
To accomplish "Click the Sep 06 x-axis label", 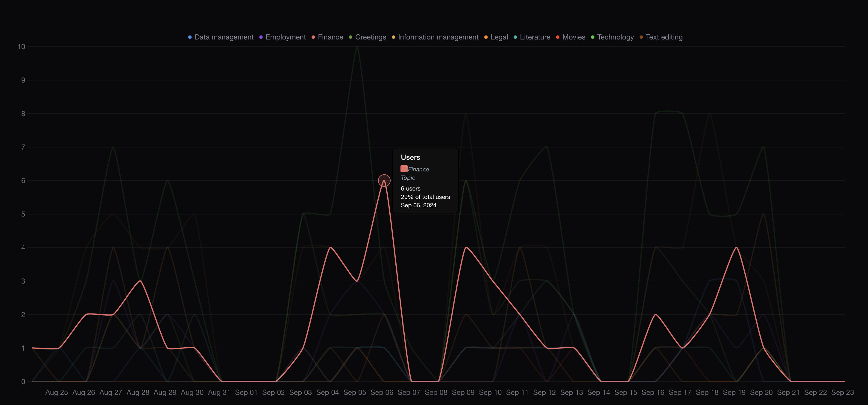I will (x=382, y=392).
